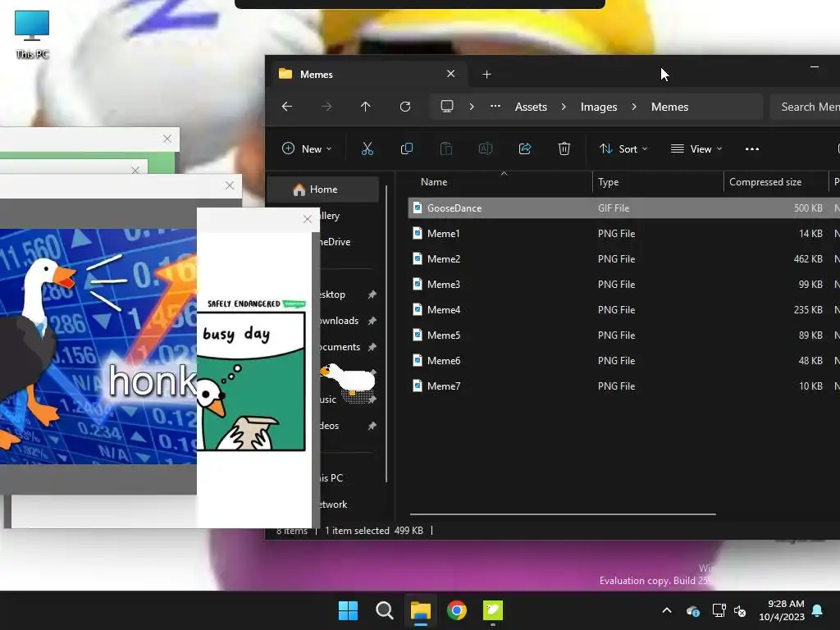Go up one folder level
Viewport: 840px width, 630px height.
[x=365, y=107]
